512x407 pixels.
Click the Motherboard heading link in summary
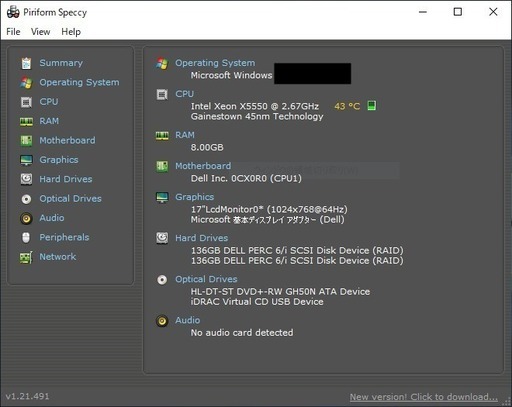pyautogui.click(x=203, y=166)
